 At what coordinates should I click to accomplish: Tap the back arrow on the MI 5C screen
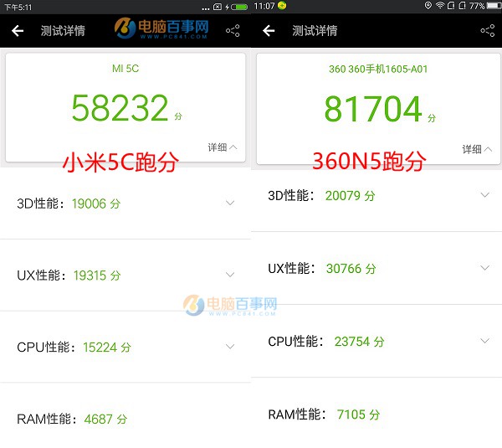pos(18,31)
